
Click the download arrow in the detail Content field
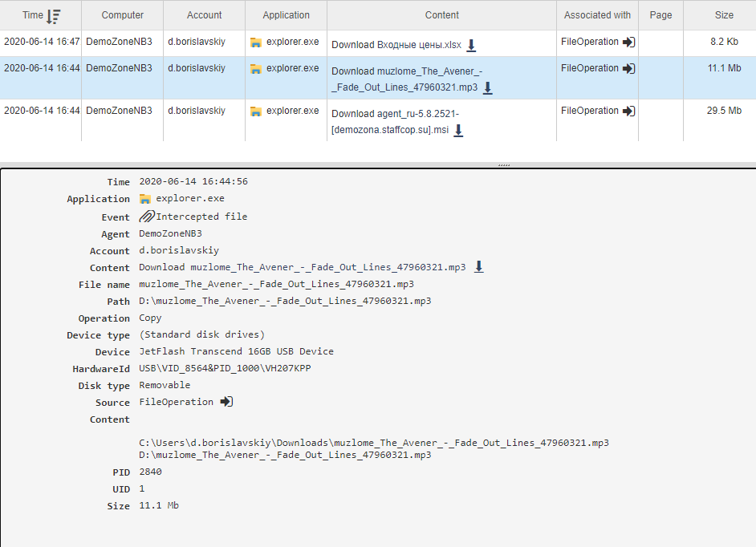(x=479, y=267)
